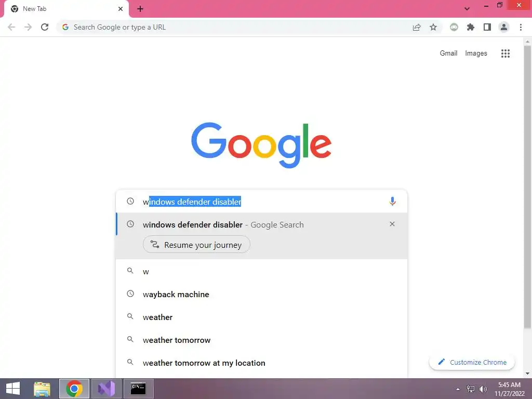
Task: Open the profile avatar menu
Action: tap(504, 27)
